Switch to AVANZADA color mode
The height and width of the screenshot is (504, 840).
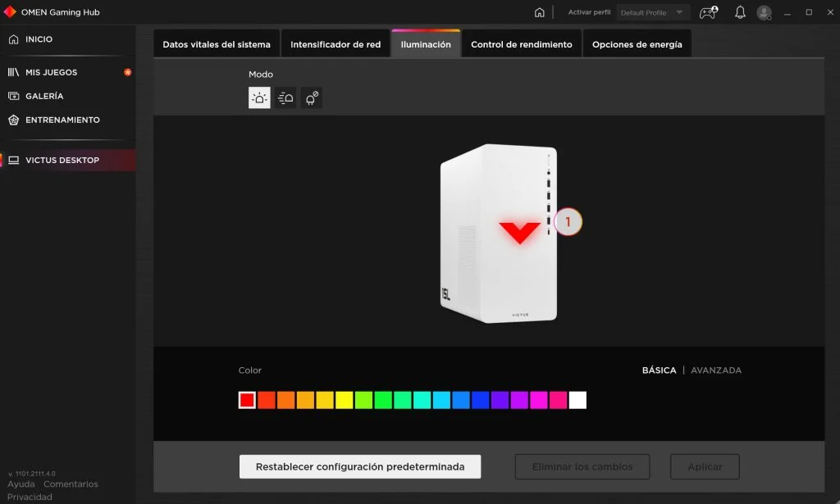[x=715, y=370]
